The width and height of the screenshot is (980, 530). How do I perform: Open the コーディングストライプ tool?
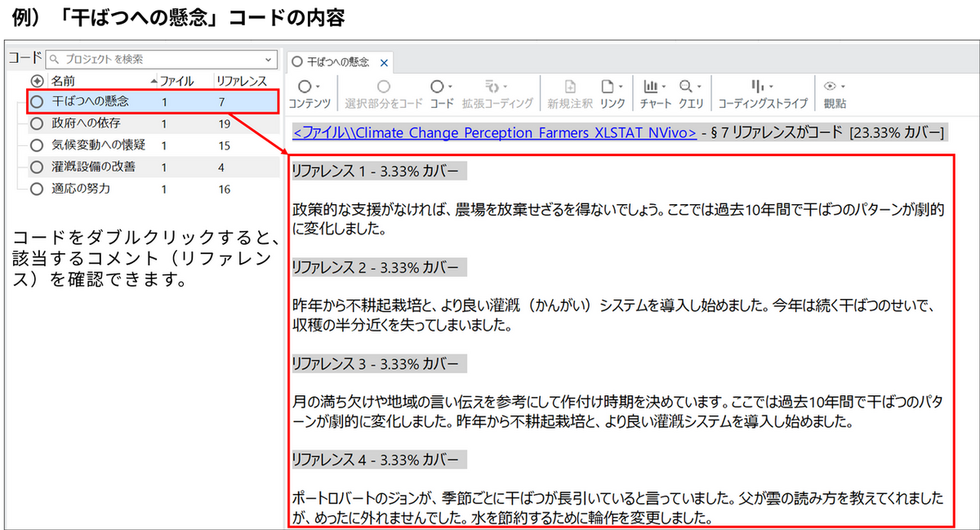[x=762, y=87]
